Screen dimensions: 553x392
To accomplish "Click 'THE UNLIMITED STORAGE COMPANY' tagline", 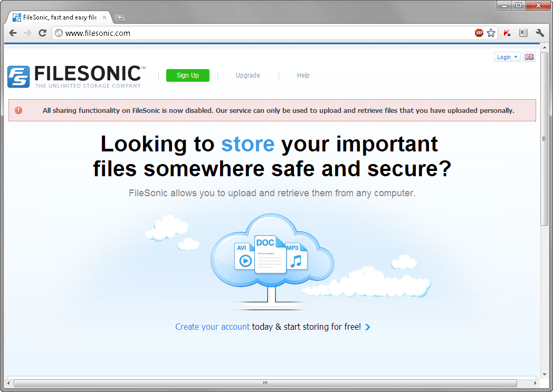I will pyautogui.click(x=88, y=85).
